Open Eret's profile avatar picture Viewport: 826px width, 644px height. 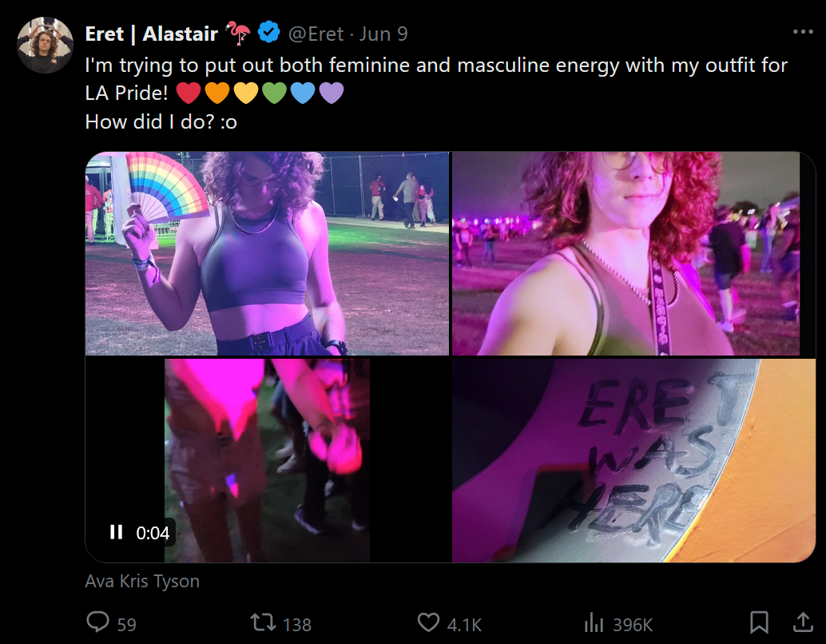(46, 45)
